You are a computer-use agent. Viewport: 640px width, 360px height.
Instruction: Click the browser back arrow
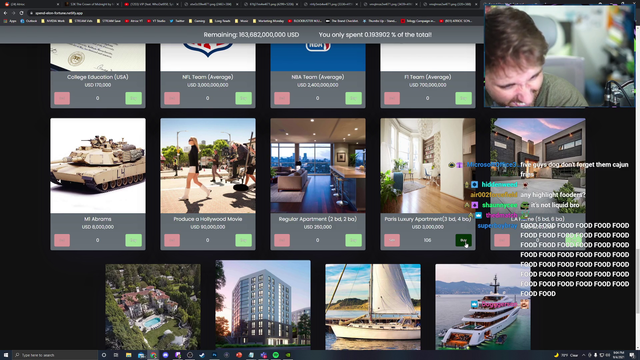click(5, 13)
